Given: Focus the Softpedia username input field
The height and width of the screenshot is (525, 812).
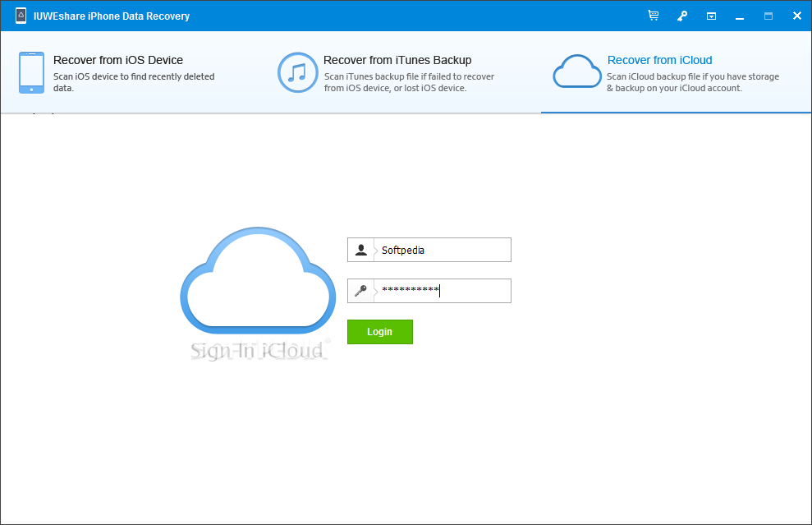Looking at the screenshot, I should point(429,250).
